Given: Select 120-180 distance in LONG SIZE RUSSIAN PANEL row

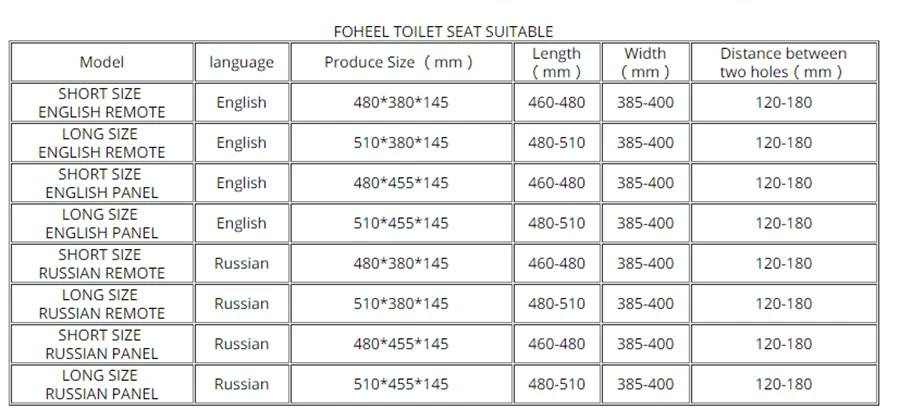Looking at the screenshot, I should pyautogui.click(x=783, y=384).
